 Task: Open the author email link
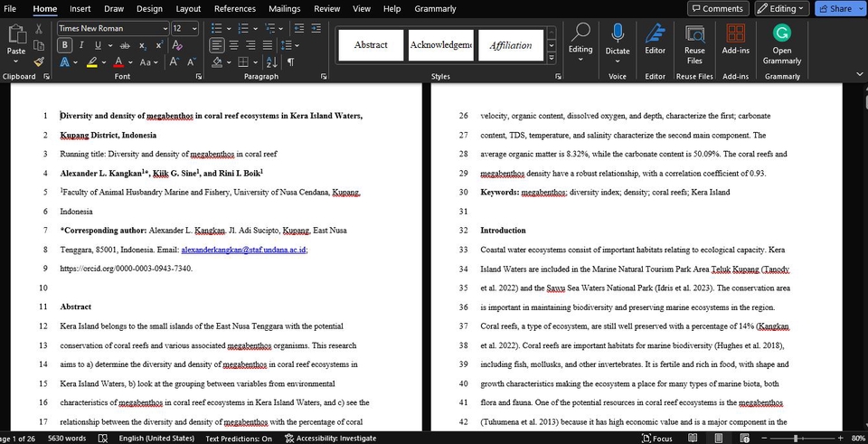coord(243,250)
